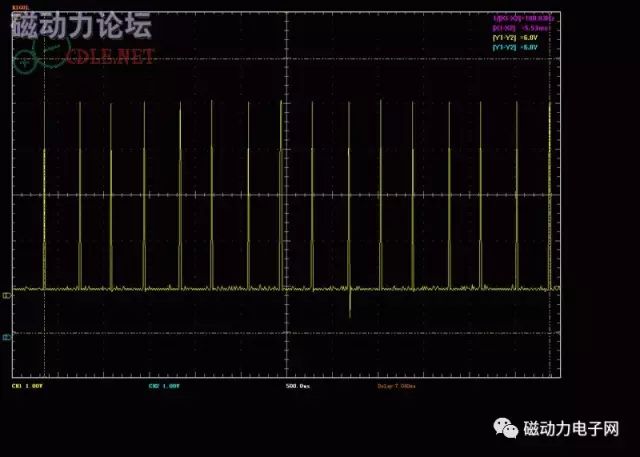This screenshot has height=457, width=640.
Task: Click the yellow |Y1-Y2| cursor voltage readout
Action: [515, 38]
